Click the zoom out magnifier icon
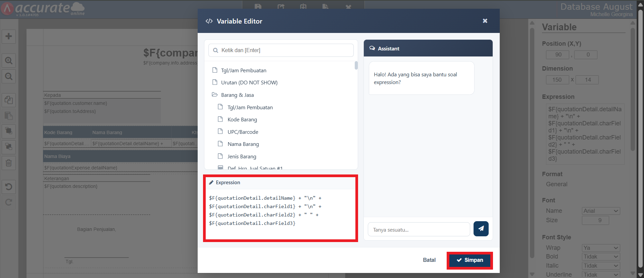 (x=9, y=76)
